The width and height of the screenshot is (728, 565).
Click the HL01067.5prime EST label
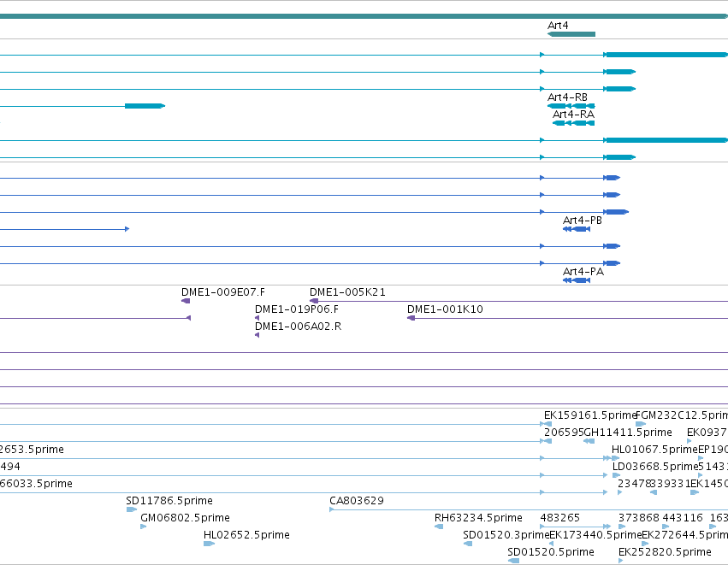click(654, 450)
